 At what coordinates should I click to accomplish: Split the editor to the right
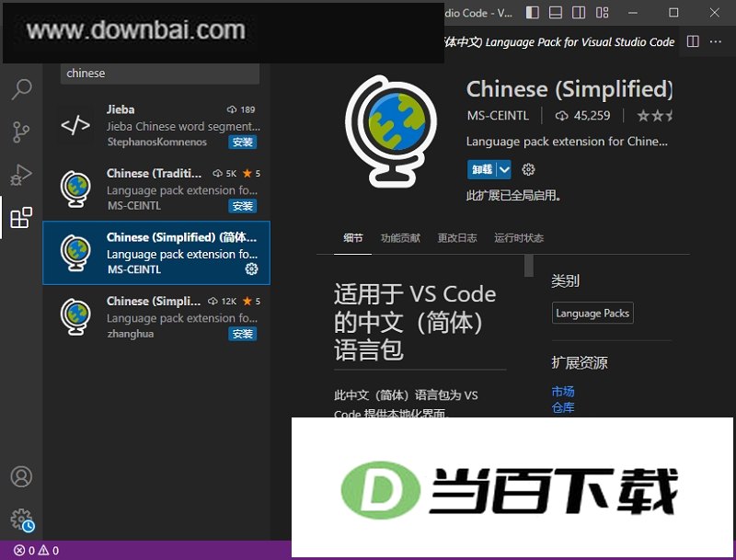(693, 41)
